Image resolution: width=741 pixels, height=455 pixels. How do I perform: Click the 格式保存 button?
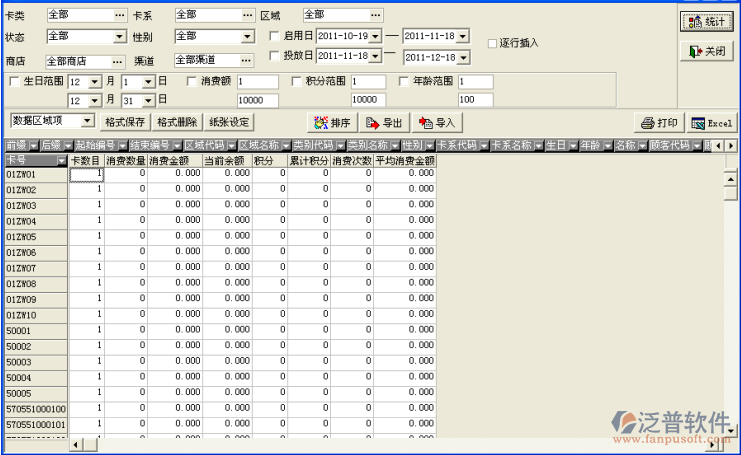125,122
